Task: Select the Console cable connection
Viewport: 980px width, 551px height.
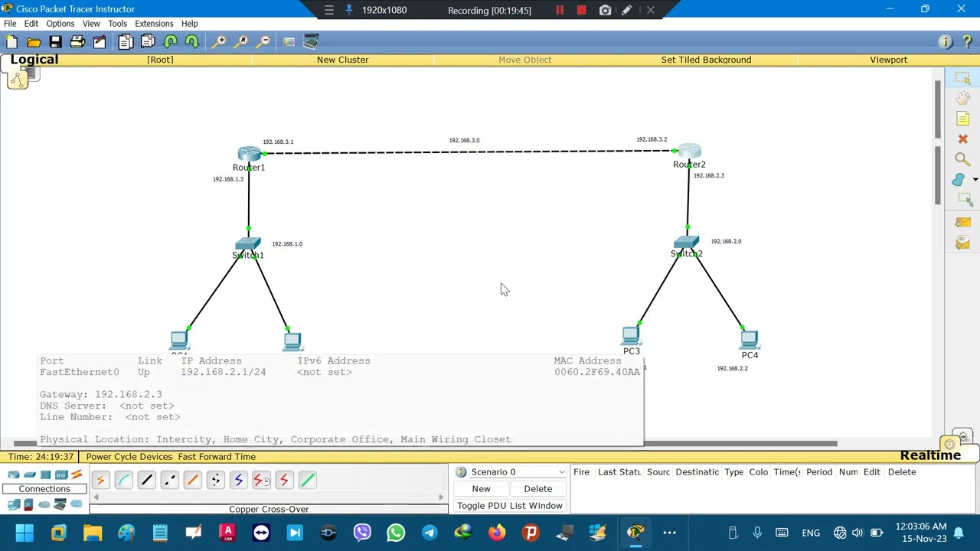Action: [x=123, y=480]
